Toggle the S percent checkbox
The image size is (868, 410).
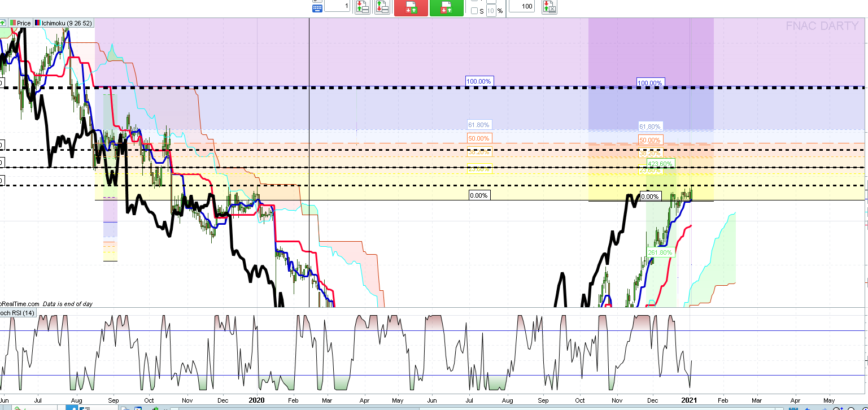pyautogui.click(x=475, y=11)
